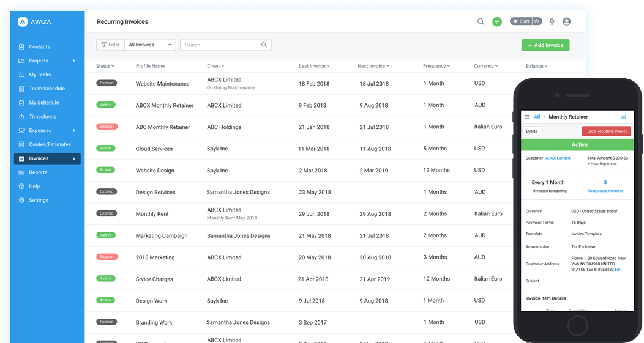Click Samantha Jones Designs in Design Services row

pos(238,193)
